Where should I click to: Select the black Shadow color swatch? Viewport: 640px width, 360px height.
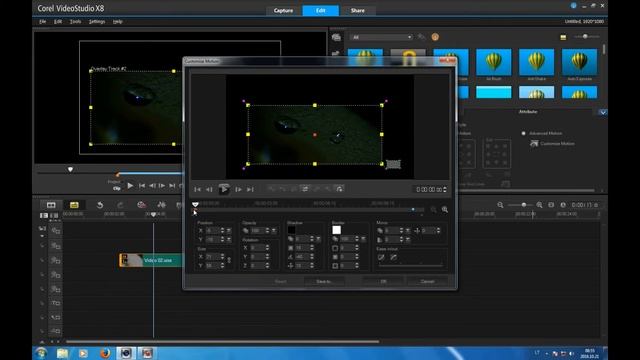pyautogui.click(x=291, y=230)
